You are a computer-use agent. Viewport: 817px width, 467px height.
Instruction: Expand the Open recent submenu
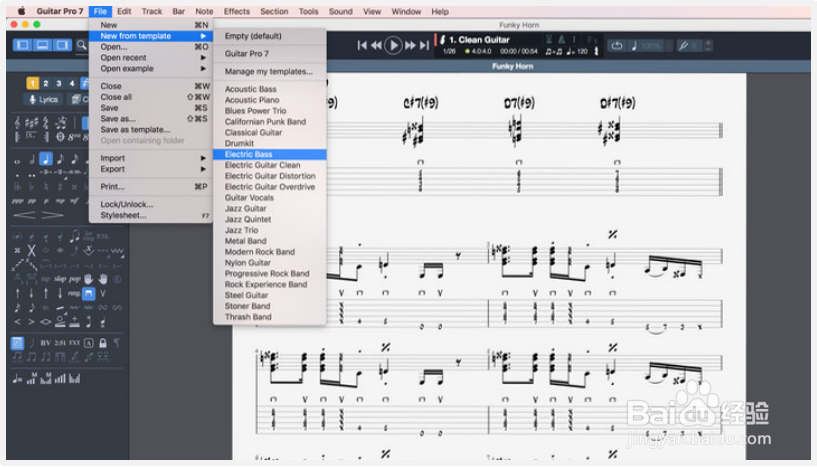coord(151,57)
